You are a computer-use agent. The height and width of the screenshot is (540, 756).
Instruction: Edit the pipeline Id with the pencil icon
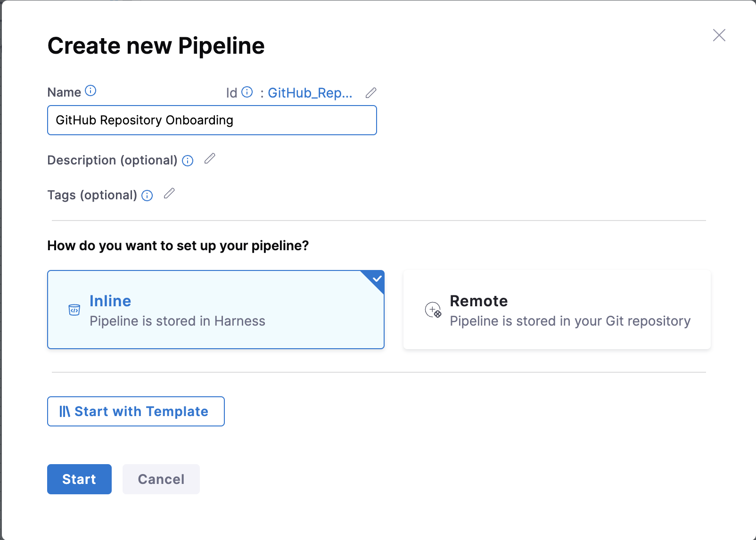click(x=371, y=93)
